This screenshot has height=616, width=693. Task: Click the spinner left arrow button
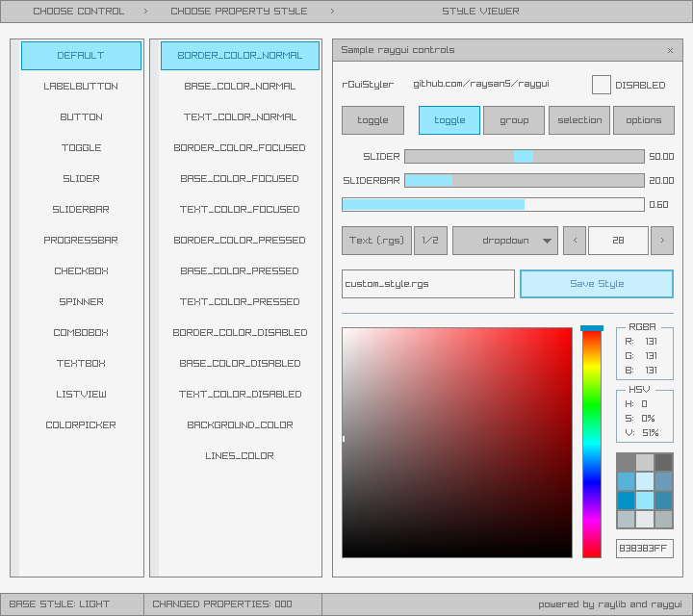point(574,241)
